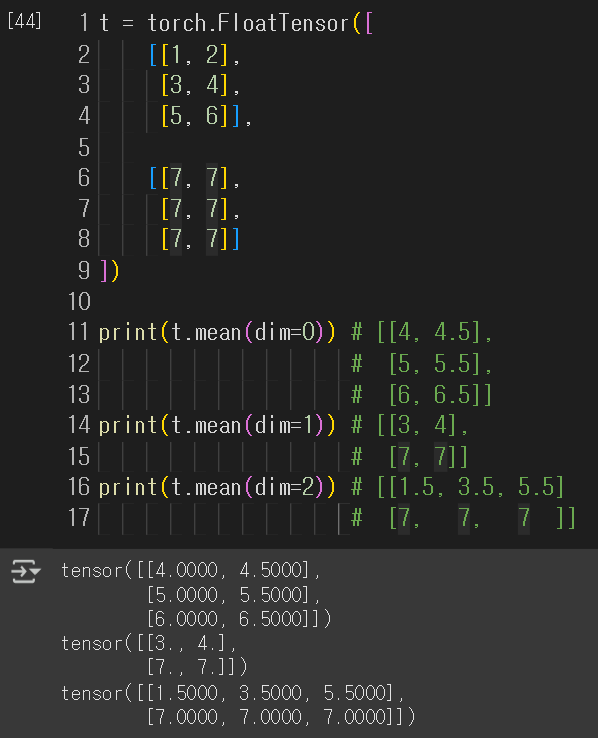Click 'print(t.mean(dim=1))' on line 14
The height and width of the screenshot is (738, 598).
coord(217,425)
